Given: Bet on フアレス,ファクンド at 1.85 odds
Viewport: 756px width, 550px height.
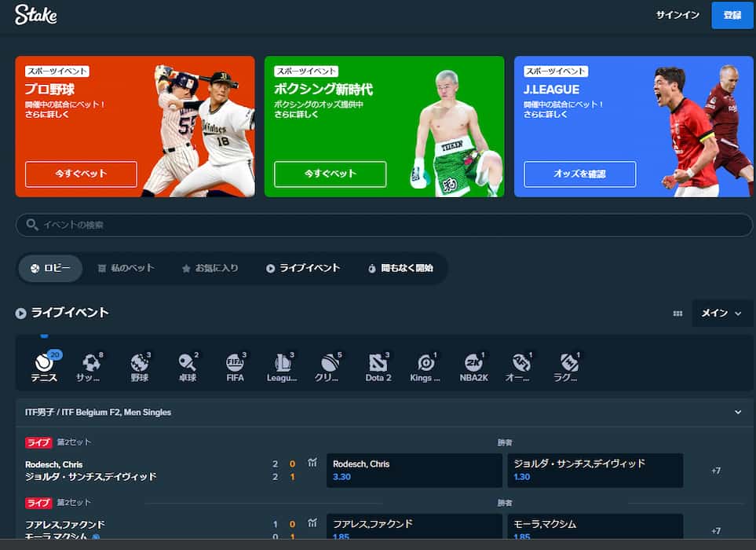Looking at the screenshot, I should pyautogui.click(x=415, y=526).
